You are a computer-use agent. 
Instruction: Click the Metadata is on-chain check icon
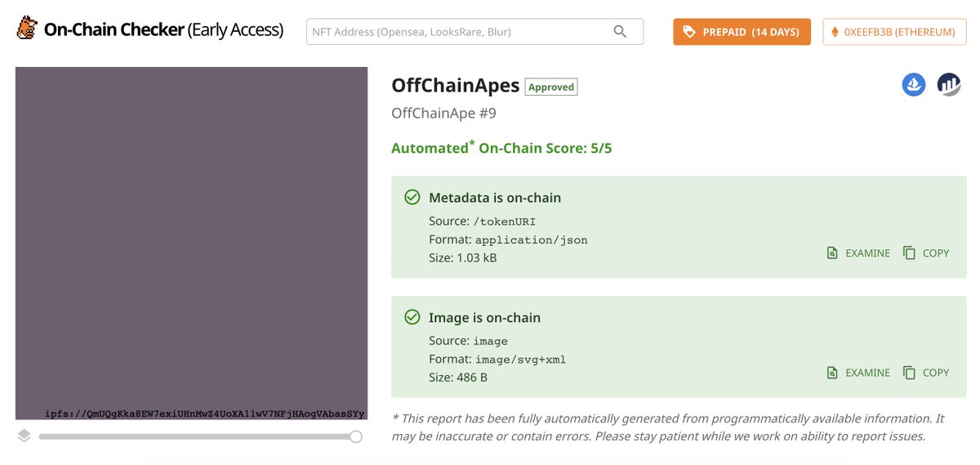(412, 197)
